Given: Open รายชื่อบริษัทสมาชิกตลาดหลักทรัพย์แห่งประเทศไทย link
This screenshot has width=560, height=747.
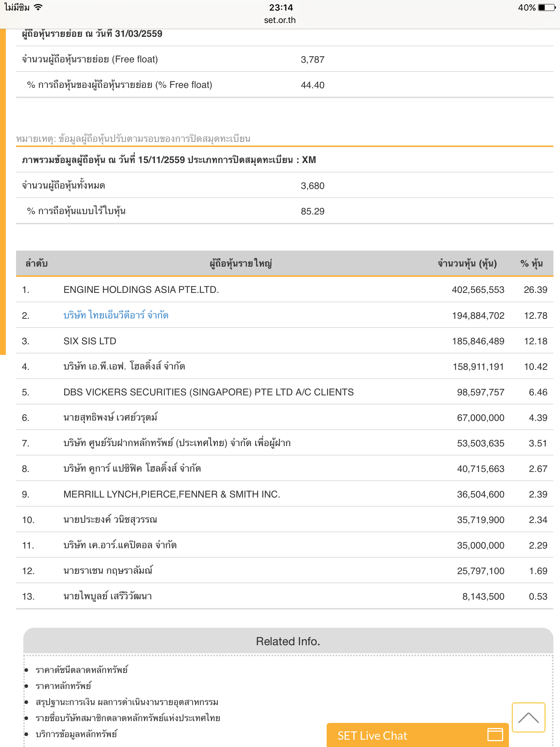Looking at the screenshot, I should point(128,718).
